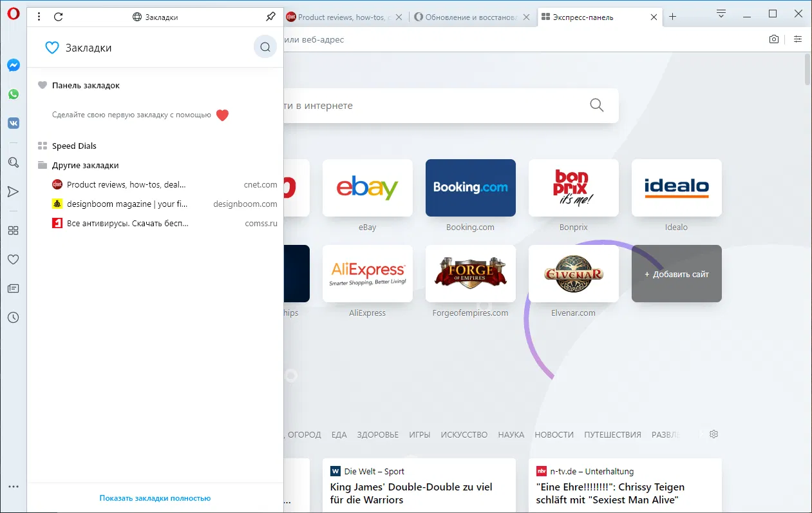Open Facebook Messenger in the sidebar
812x513 pixels.
point(13,65)
